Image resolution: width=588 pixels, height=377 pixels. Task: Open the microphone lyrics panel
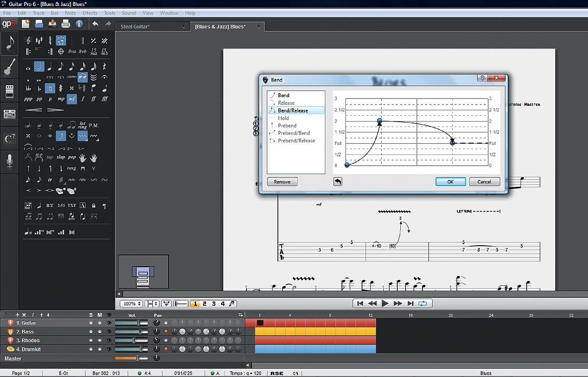9,161
